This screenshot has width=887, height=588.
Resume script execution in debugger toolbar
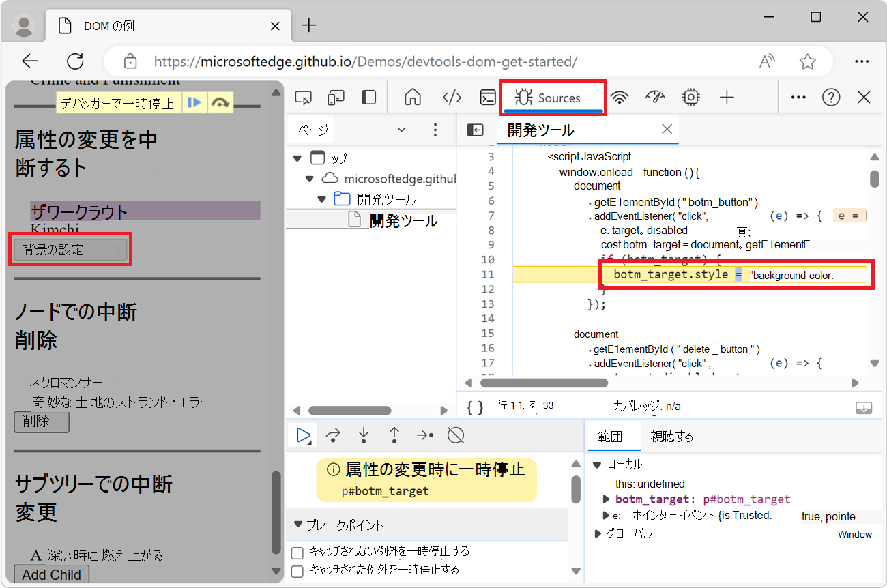click(304, 435)
